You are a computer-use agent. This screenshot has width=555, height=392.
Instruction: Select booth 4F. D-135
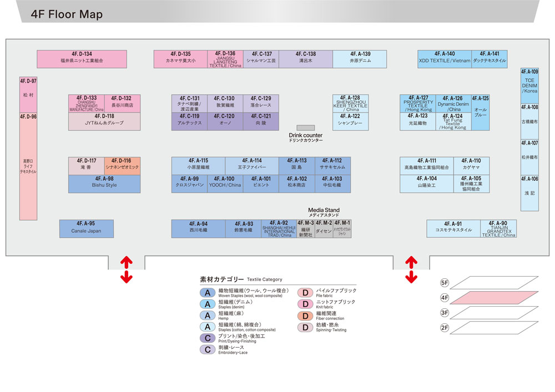coord(180,59)
